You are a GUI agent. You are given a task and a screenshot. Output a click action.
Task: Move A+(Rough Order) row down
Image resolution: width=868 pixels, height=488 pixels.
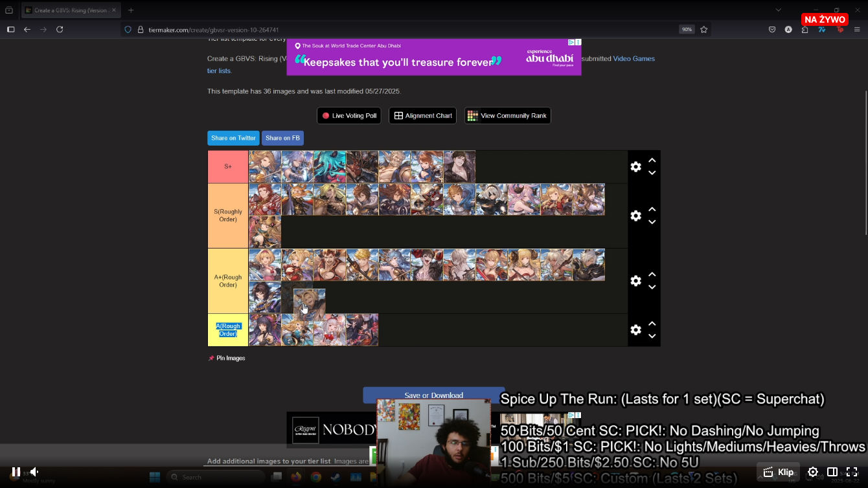(x=652, y=287)
